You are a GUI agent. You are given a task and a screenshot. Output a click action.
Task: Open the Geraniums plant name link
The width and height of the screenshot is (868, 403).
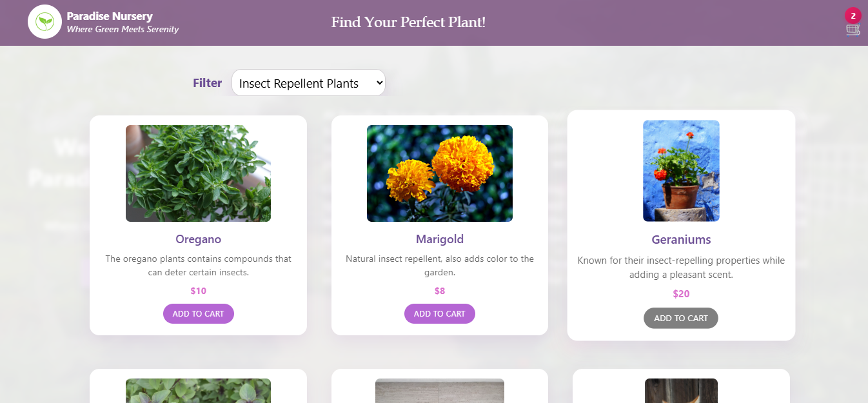681,239
